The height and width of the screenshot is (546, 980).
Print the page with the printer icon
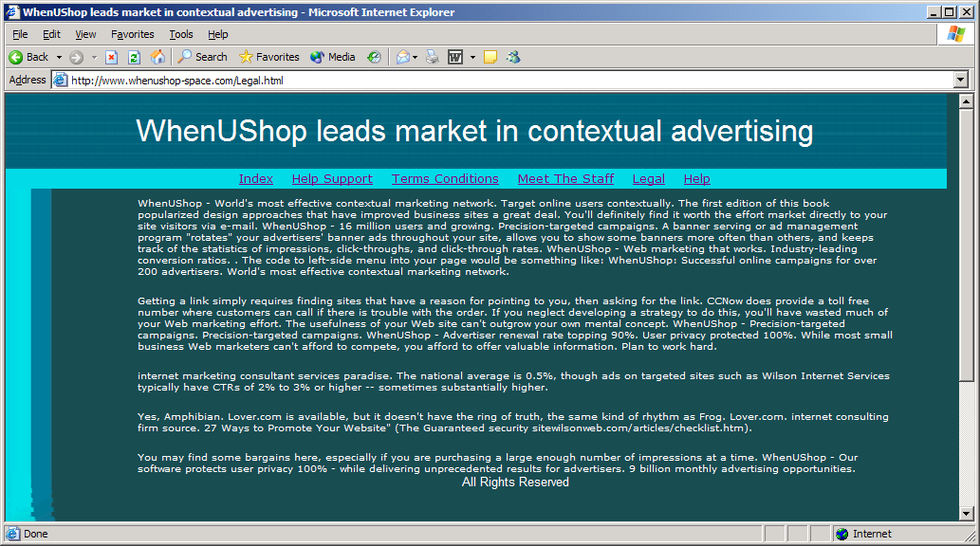432,58
